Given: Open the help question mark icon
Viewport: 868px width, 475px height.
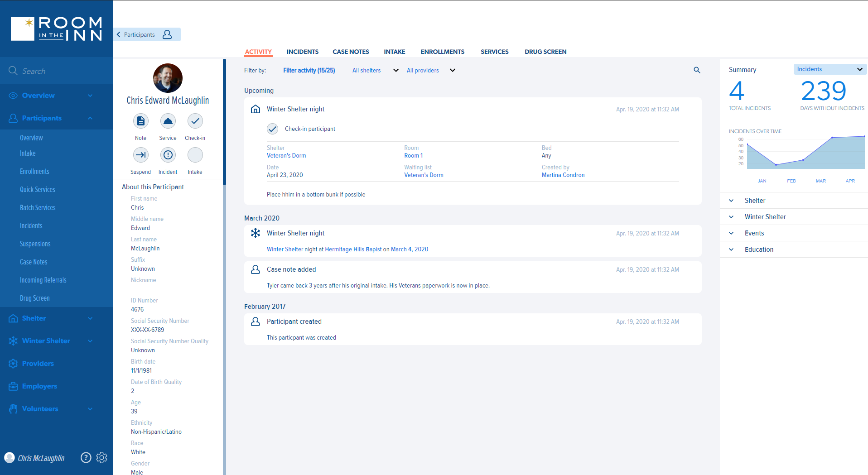Looking at the screenshot, I should click(86, 458).
